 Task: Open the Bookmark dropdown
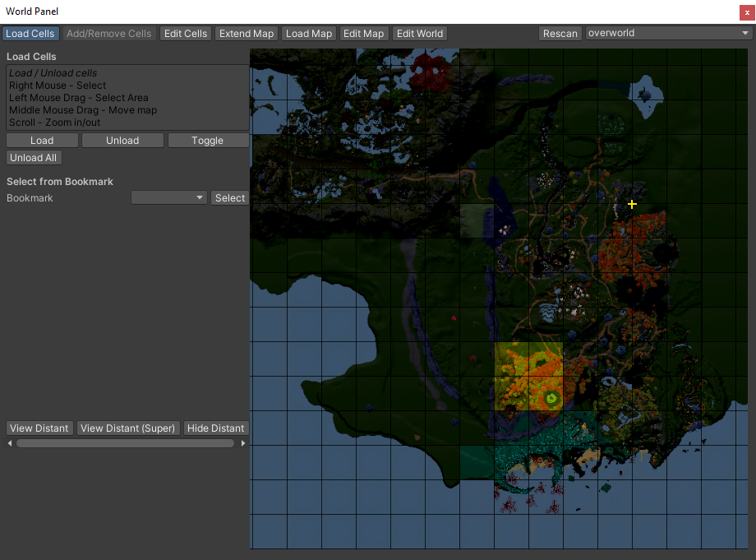(x=169, y=198)
